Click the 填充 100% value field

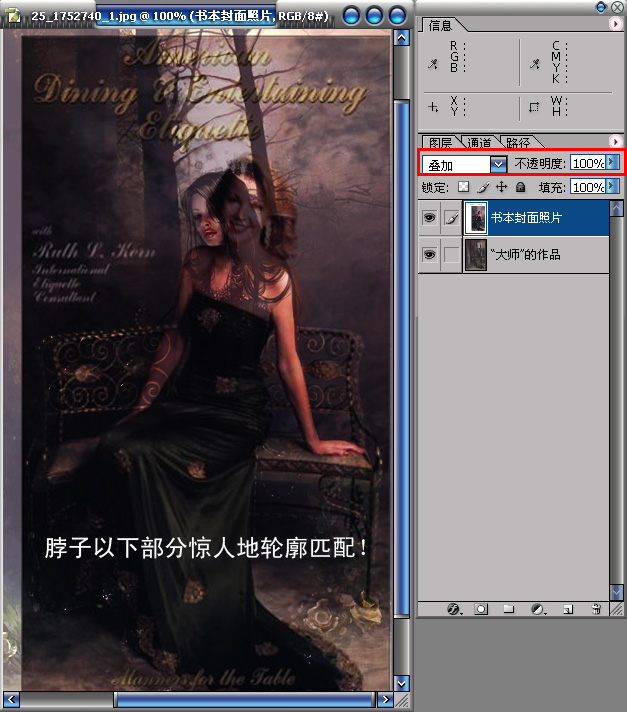(x=588, y=187)
